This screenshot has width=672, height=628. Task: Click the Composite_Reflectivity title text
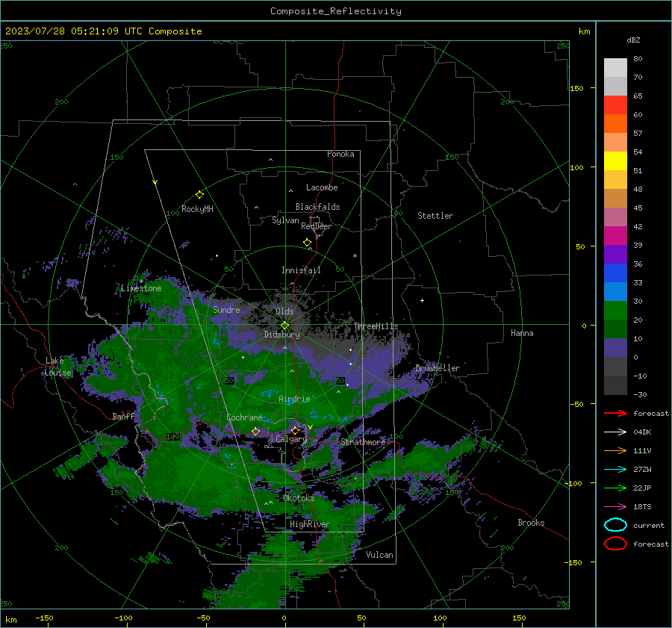pos(335,11)
